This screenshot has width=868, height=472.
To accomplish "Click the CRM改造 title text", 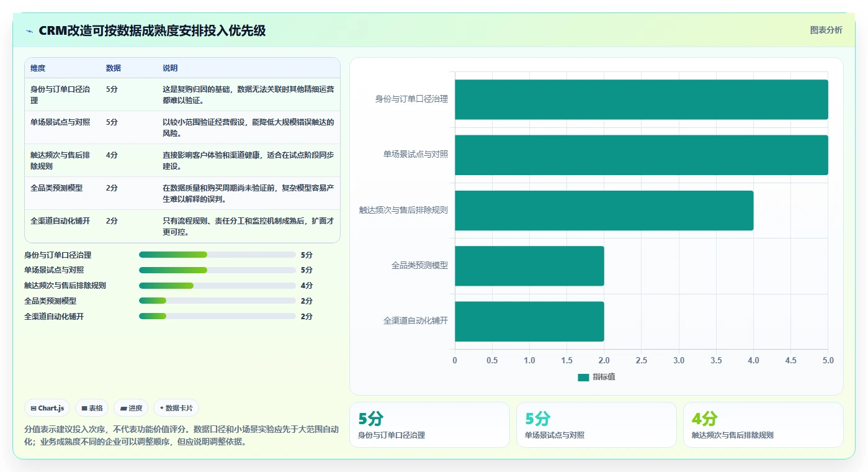I will tap(152, 30).
